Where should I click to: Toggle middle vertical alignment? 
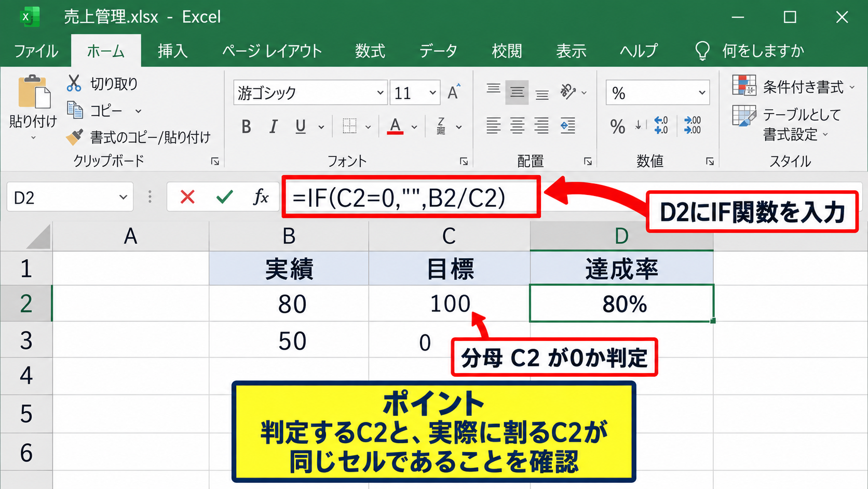tap(517, 92)
